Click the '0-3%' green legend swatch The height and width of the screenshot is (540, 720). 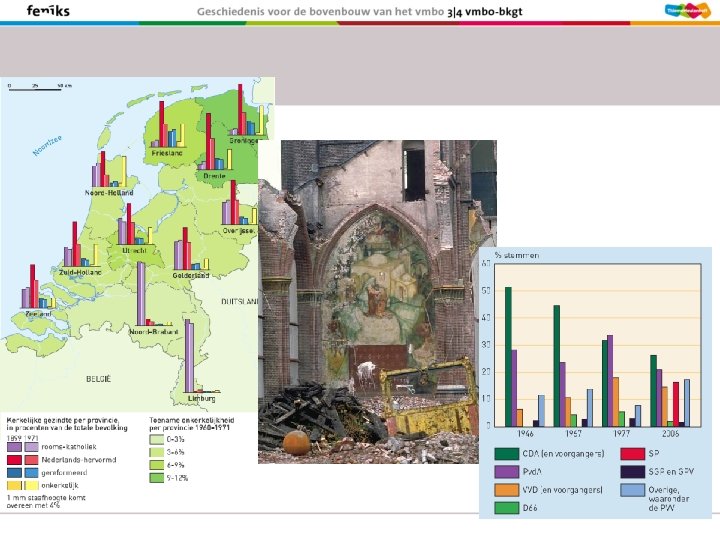pyautogui.click(x=156, y=439)
